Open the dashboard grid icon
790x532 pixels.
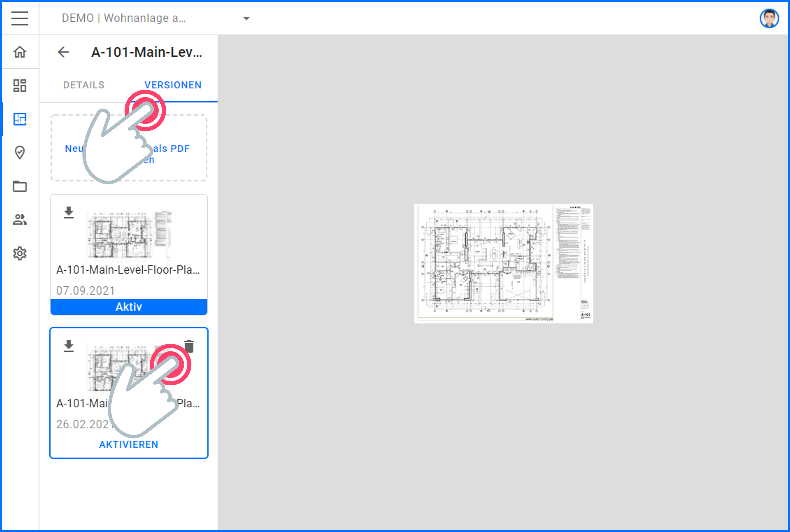20,86
